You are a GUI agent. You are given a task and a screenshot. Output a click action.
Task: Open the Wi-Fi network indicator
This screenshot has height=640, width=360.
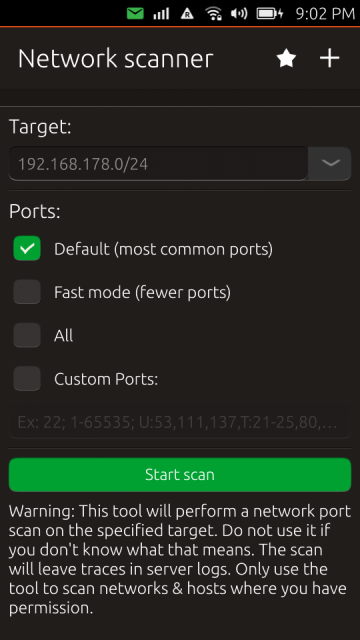213,14
